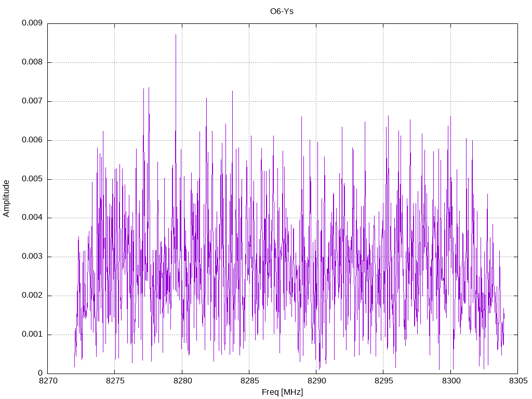Click the y-axis tick label 0.003
This screenshot has width=532, height=399.
click(x=32, y=257)
